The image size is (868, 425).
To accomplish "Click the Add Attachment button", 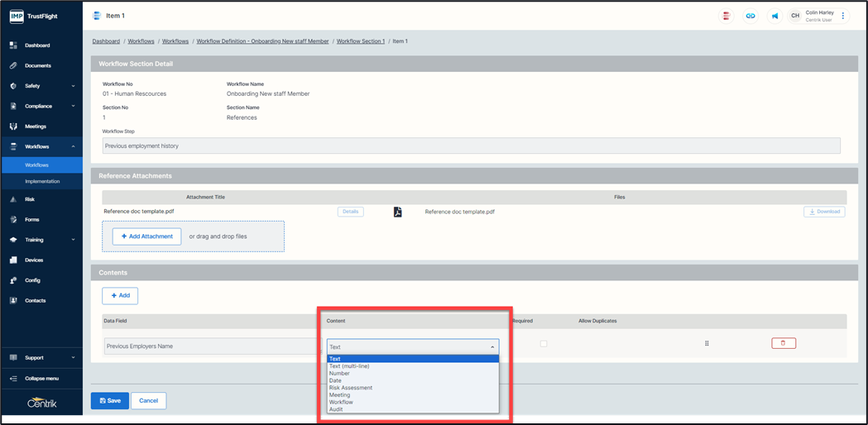I will click(x=146, y=236).
